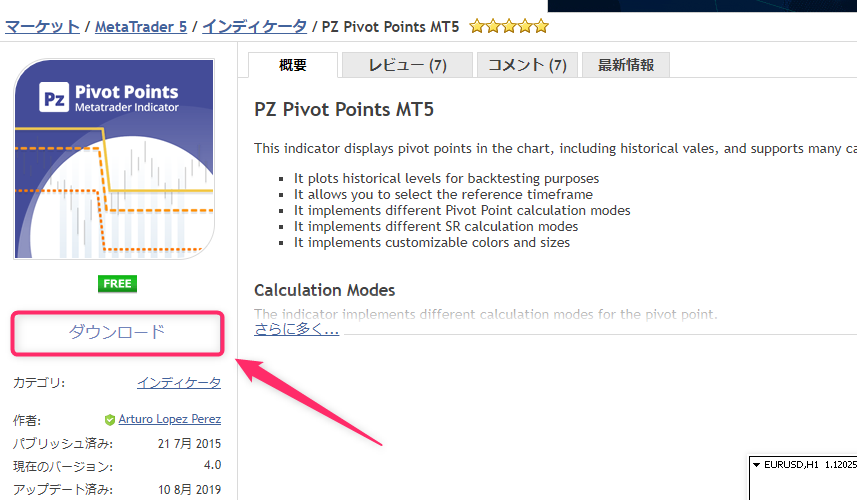
Task: Expand the description with さらに多く...
Action: (296, 329)
